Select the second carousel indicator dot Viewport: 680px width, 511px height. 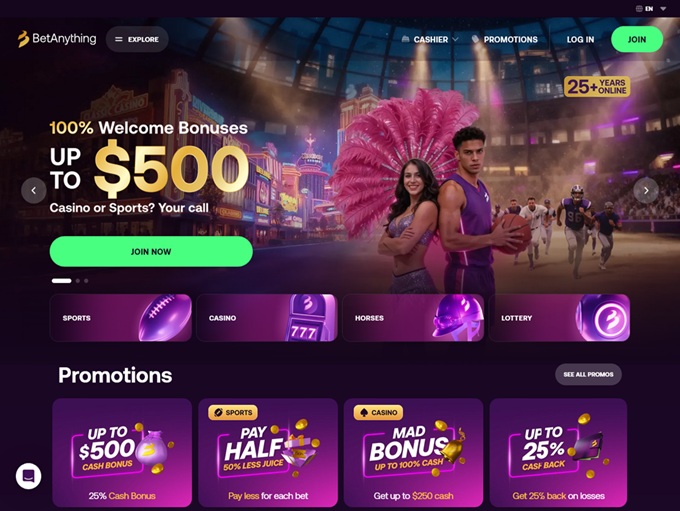pyautogui.click(x=78, y=281)
